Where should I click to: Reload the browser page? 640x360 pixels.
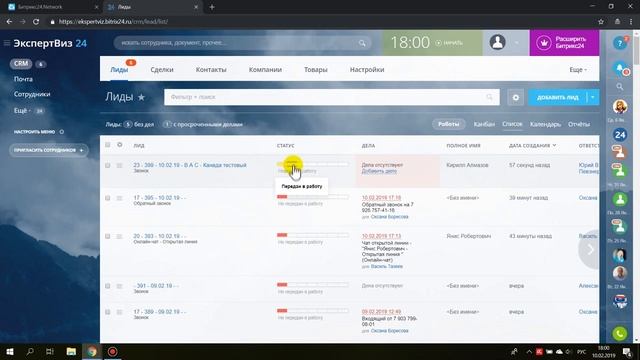(36, 22)
